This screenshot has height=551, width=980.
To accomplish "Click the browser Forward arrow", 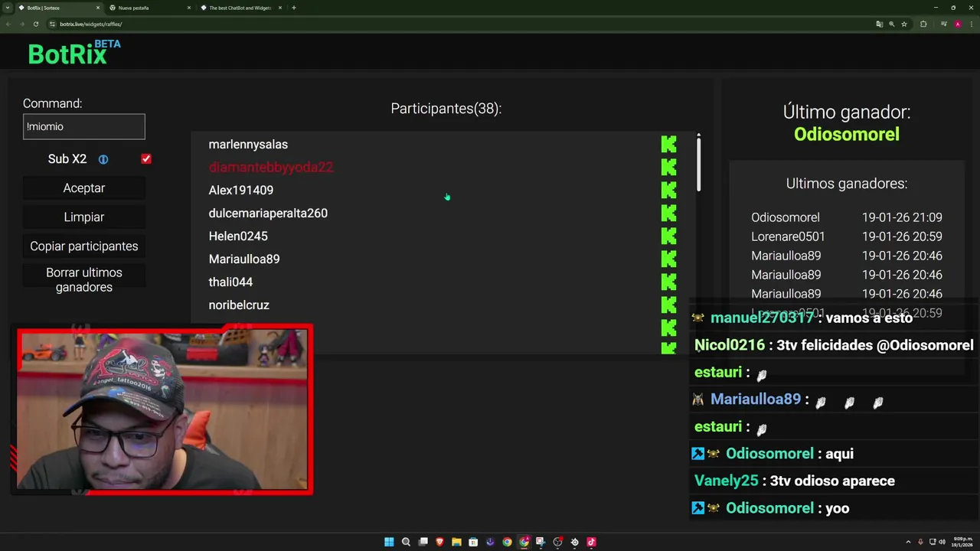I will 22,24.
